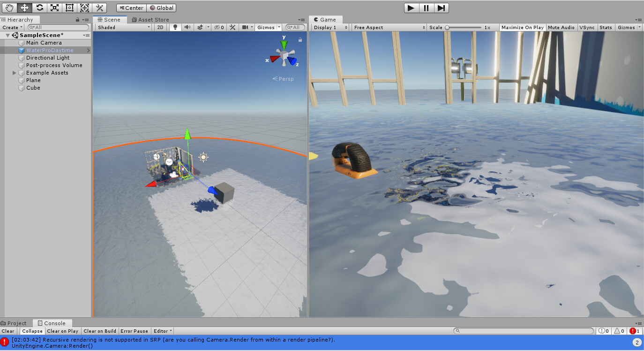Enable Maximize On Play
Viewport: 644px width, 351px height.
tap(522, 27)
